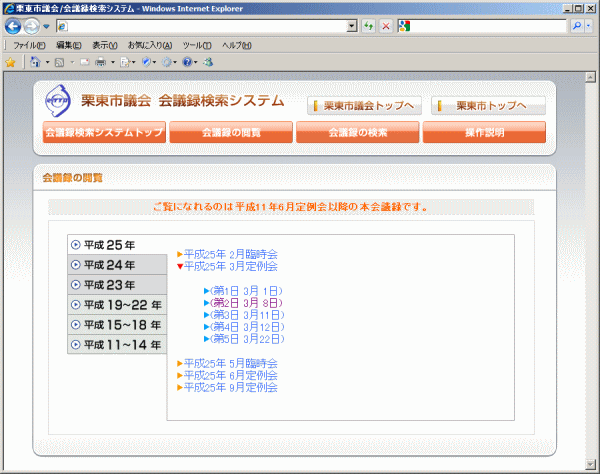This screenshot has height=474, width=600.
Task: Click the 栗東市議会 logo emblem
Action: (58, 101)
